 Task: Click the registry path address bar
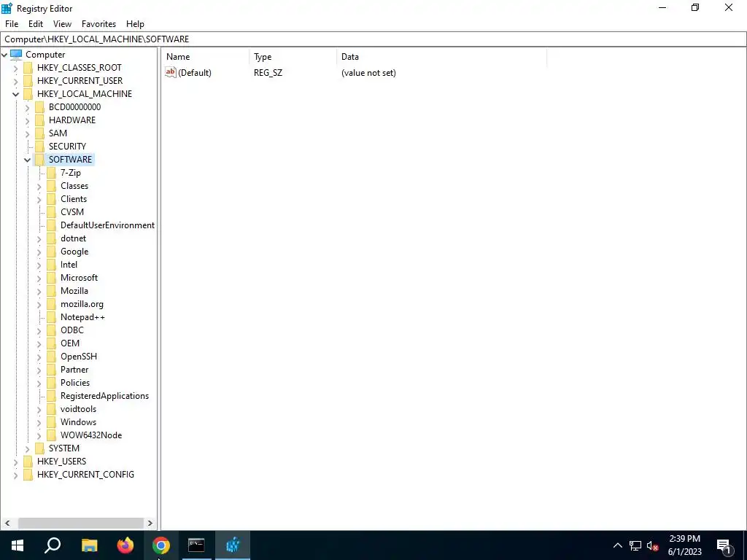(x=373, y=39)
